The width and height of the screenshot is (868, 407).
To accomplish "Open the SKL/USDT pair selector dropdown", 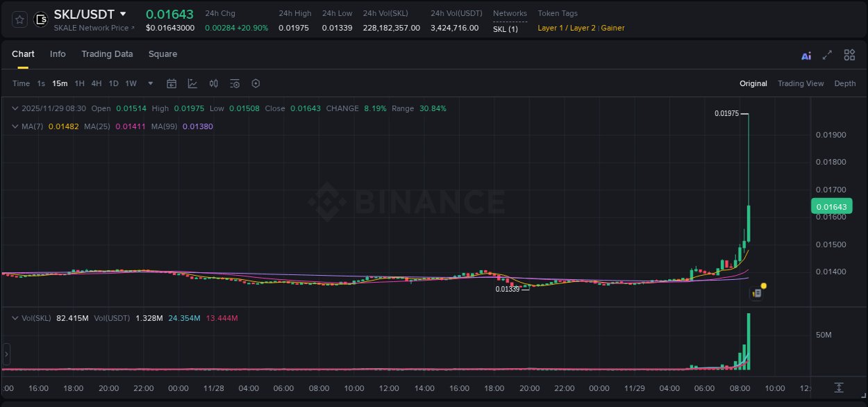I will (122, 14).
